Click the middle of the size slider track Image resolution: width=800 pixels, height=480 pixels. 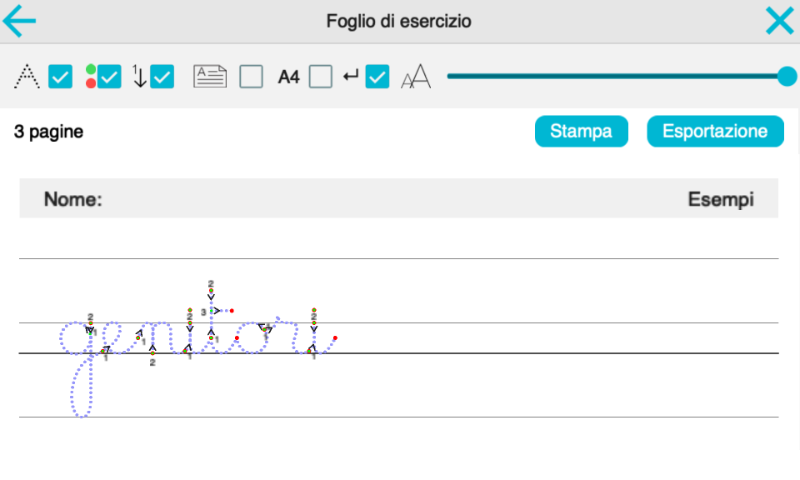pyautogui.click(x=616, y=77)
